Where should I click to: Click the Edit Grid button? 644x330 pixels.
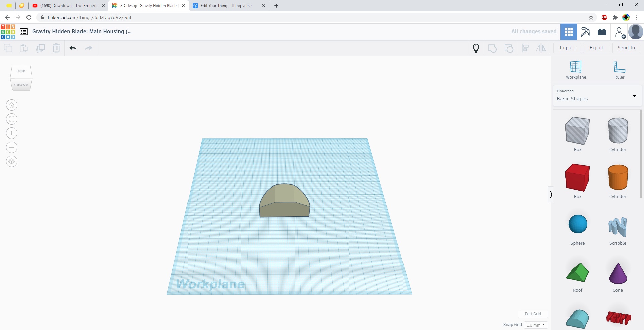(x=533, y=314)
